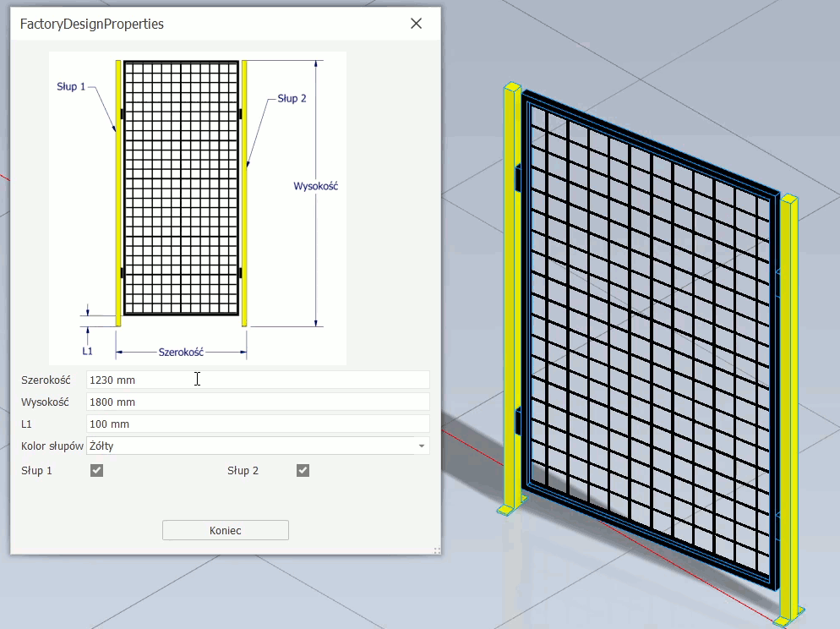Click the Słup 2 label in the diagram
Screen dimensions: 840x629
(x=292, y=99)
